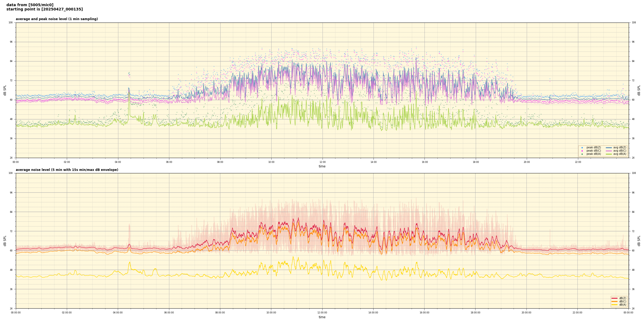Click the starting point timestamp text
The width and height of the screenshot is (644, 322).
point(45,9)
